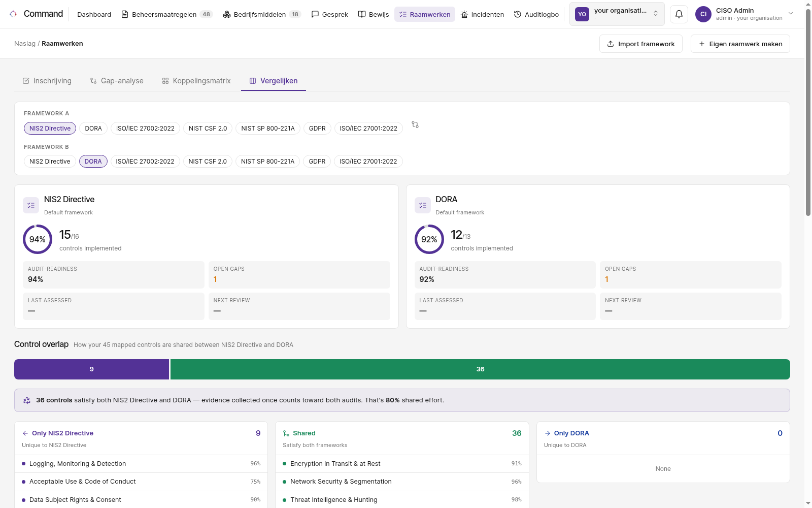The height and width of the screenshot is (508, 812).
Task: Click the DORA 92% progress ring
Action: click(x=429, y=239)
